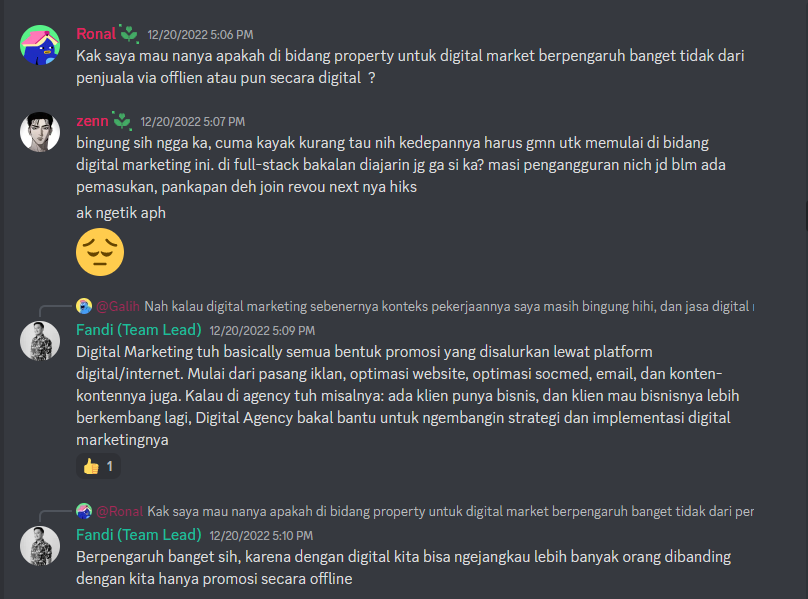Viewport: 808px width, 599px height.
Task: Open Fandi's avatar on the 5:09 PM message
Action: pos(40,341)
